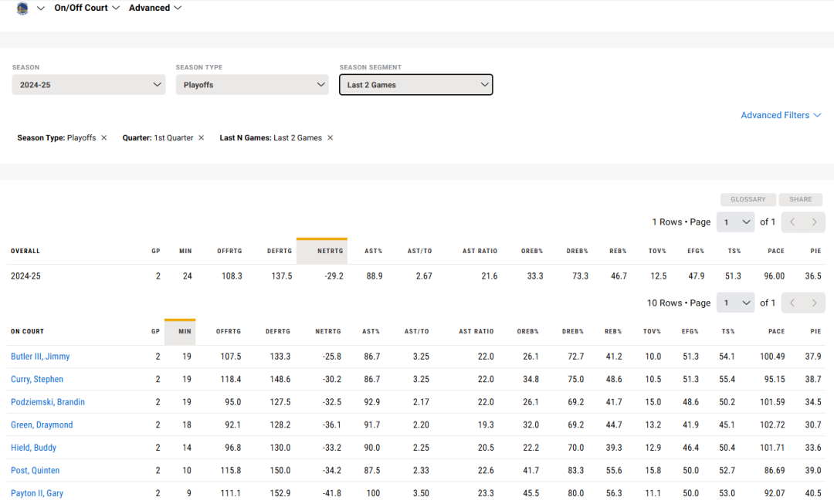Sort Overall table by OFFRTG column

229,251
